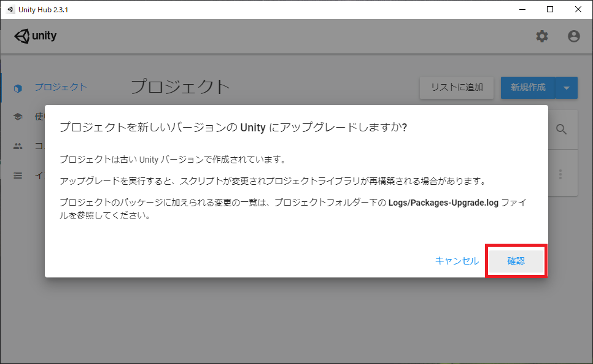
Task: Click the キャンセル cancel link
Action: point(457,261)
